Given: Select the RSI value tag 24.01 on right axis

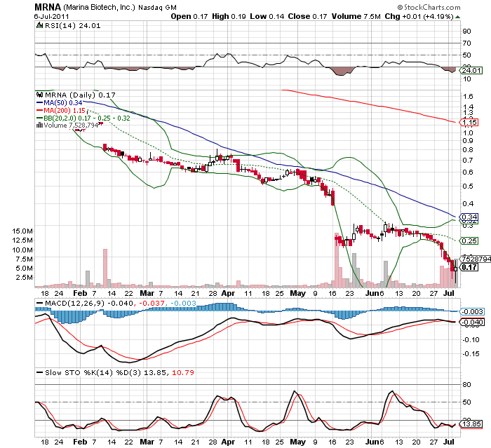Looking at the screenshot, I should click(x=471, y=70).
